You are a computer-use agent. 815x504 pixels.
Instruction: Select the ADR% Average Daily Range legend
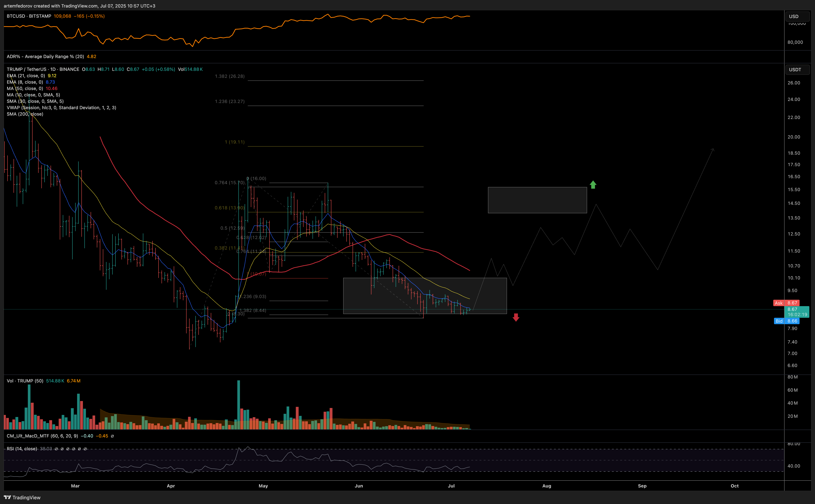coord(45,57)
